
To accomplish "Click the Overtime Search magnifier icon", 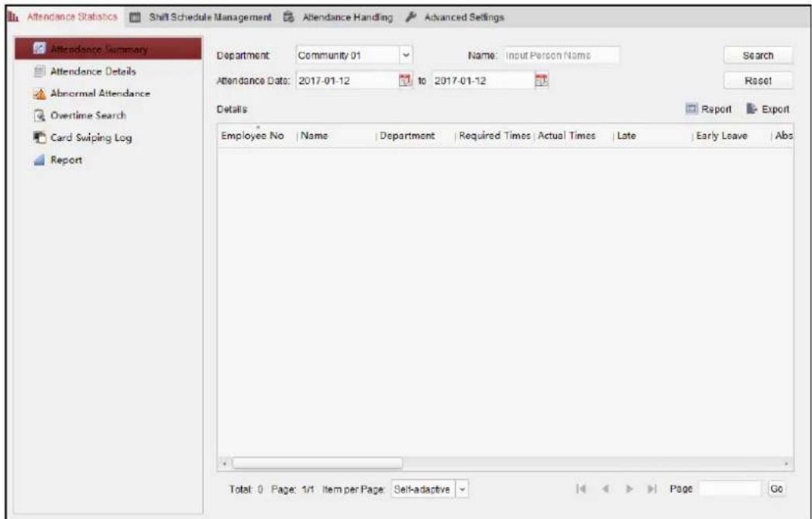I will [40, 115].
